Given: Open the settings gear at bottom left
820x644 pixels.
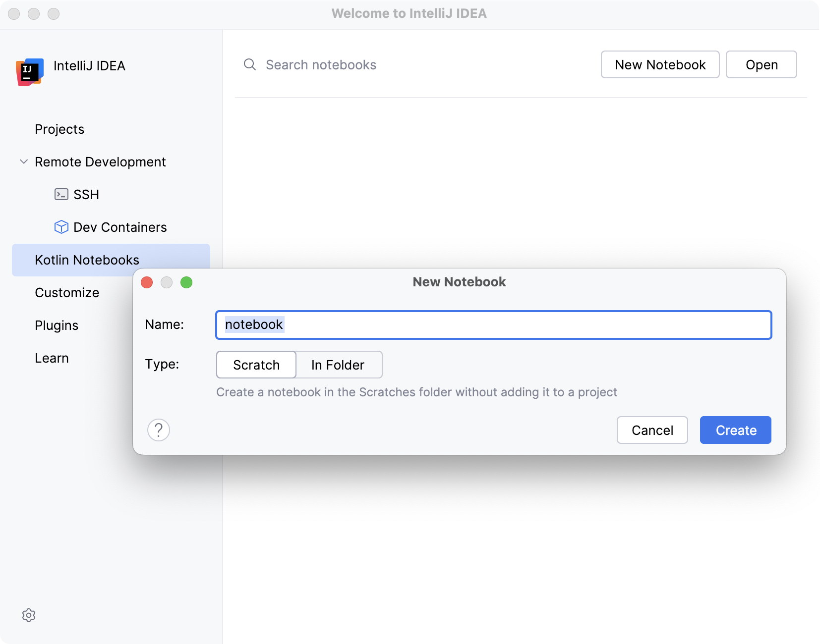Looking at the screenshot, I should pos(29,615).
